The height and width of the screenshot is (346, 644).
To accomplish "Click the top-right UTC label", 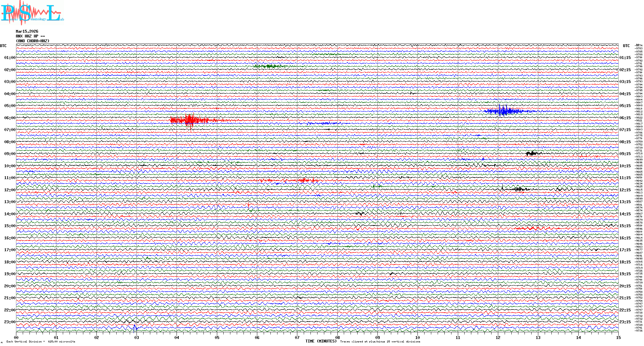I will (626, 46).
